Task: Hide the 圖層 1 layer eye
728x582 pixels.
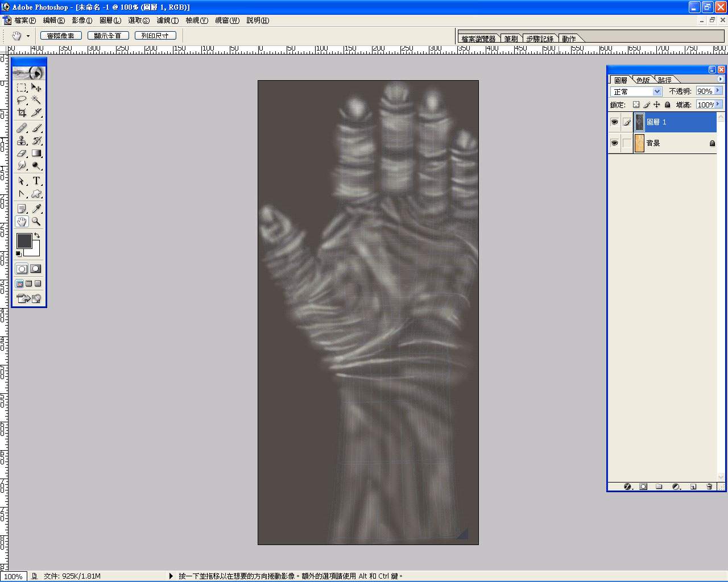Action: point(614,122)
